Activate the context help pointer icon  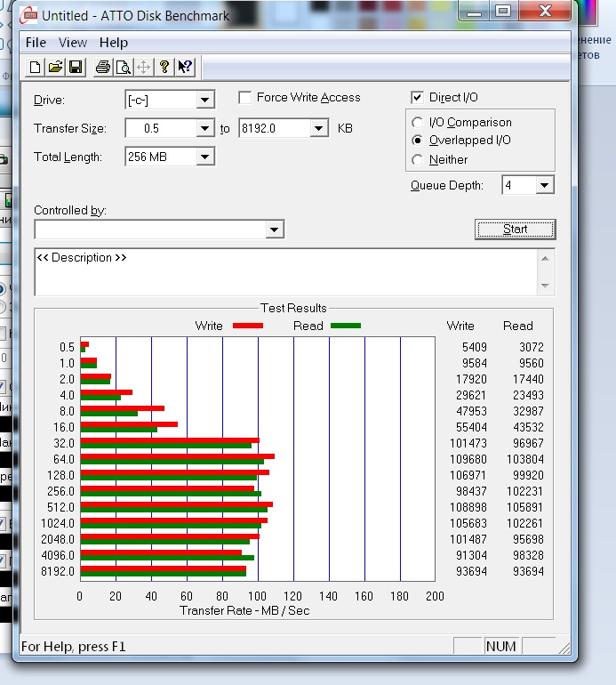pos(185,67)
